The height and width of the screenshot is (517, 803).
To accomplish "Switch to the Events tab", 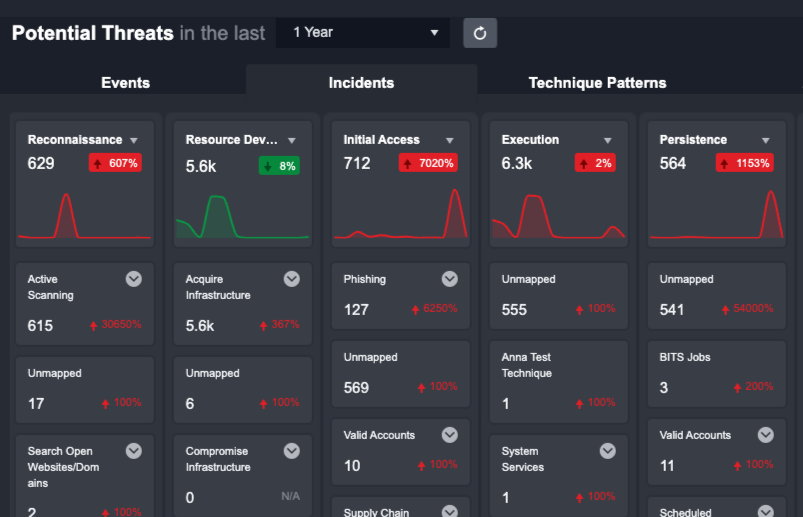I will [x=125, y=83].
